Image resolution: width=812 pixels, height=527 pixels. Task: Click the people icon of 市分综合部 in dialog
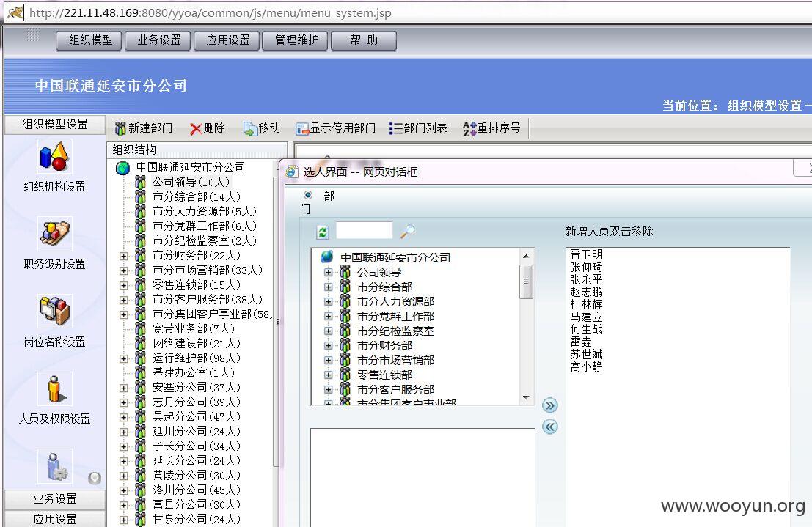coord(345,287)
